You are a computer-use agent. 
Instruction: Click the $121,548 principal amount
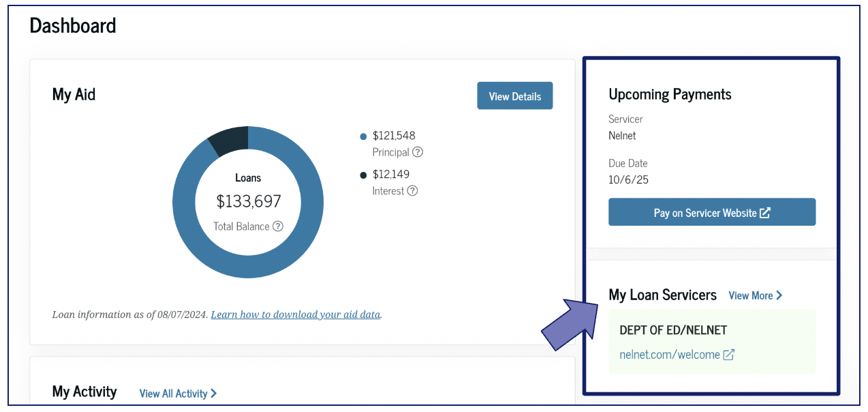(394, 136)
